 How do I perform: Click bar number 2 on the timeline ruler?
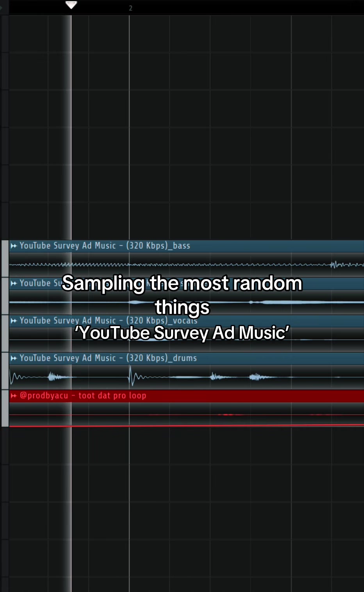pyautogui.click(x=130, y=8)
